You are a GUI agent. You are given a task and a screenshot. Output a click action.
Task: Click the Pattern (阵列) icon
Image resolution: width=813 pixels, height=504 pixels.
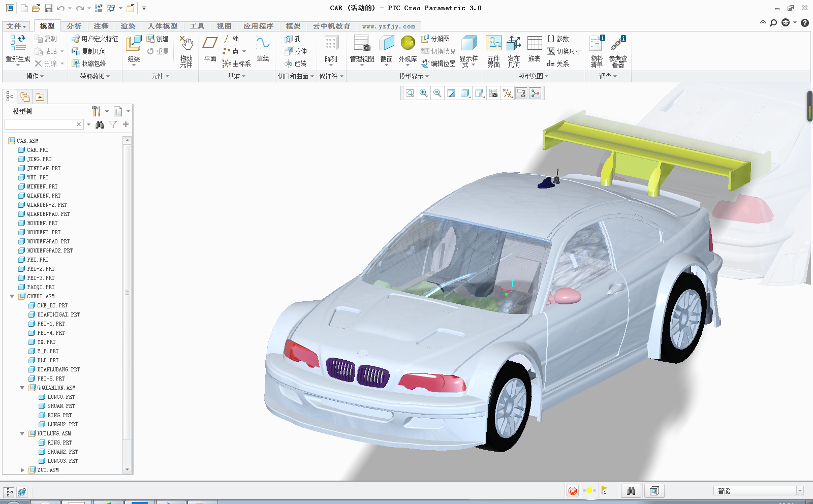click(x=331, y=44)
